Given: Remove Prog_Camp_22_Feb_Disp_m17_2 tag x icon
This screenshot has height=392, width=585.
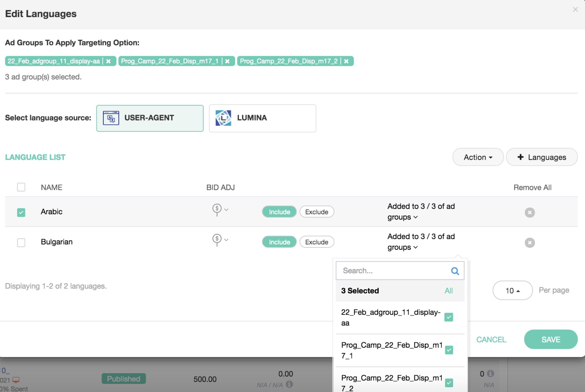Looking at the screenshot, I should pyautogui.click(x=346, y=61).
